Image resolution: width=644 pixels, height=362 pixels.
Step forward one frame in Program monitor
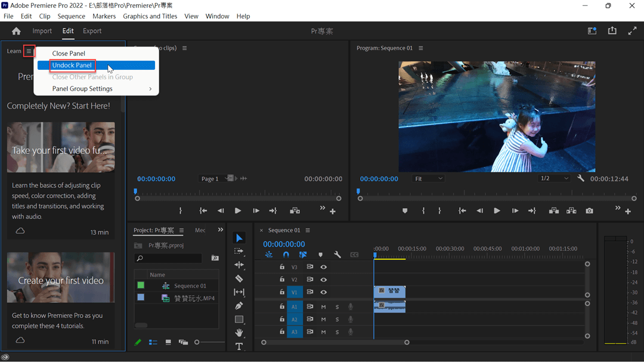tap(515, 211)
